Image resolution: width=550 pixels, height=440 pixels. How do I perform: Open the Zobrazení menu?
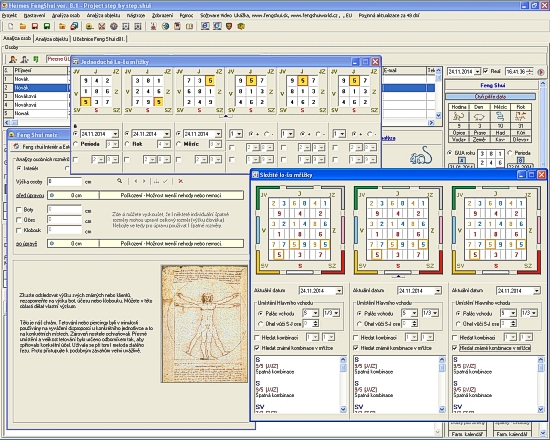point(162,15)
